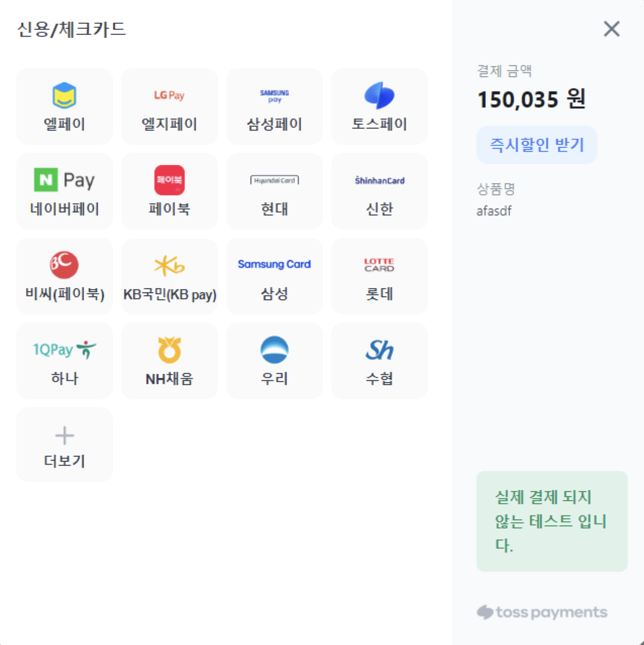
Task: Click the toss payments logo
Action: (542, 612)
